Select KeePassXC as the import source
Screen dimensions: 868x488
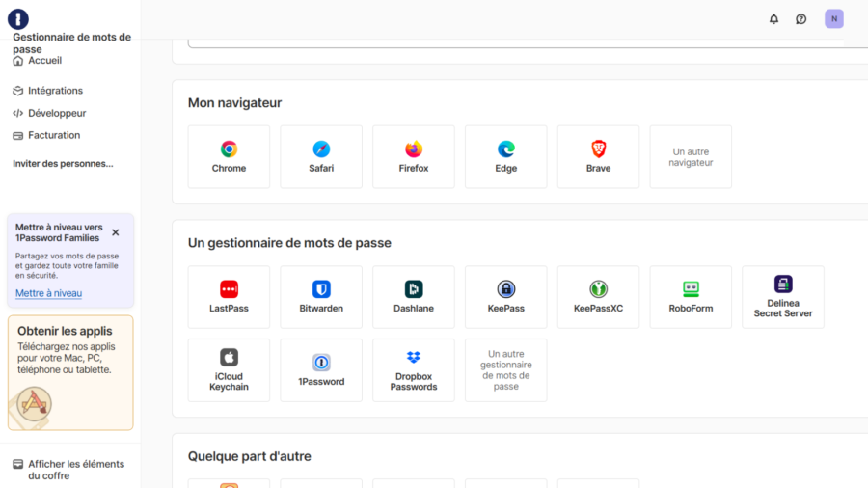point(598,297)
